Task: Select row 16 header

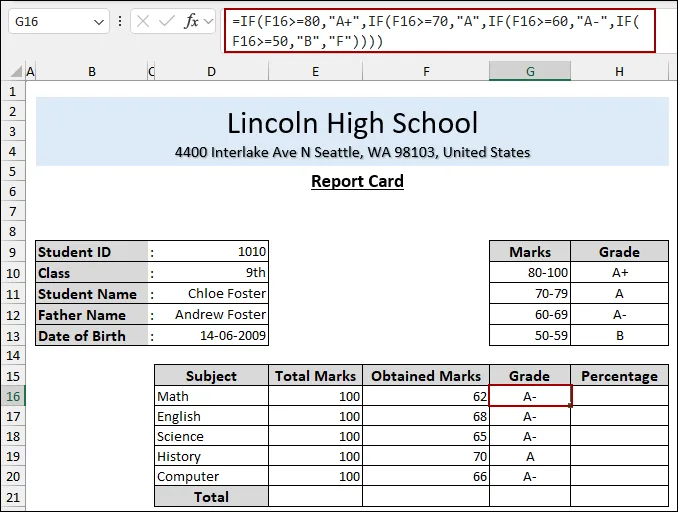Action: click(13, 396)
